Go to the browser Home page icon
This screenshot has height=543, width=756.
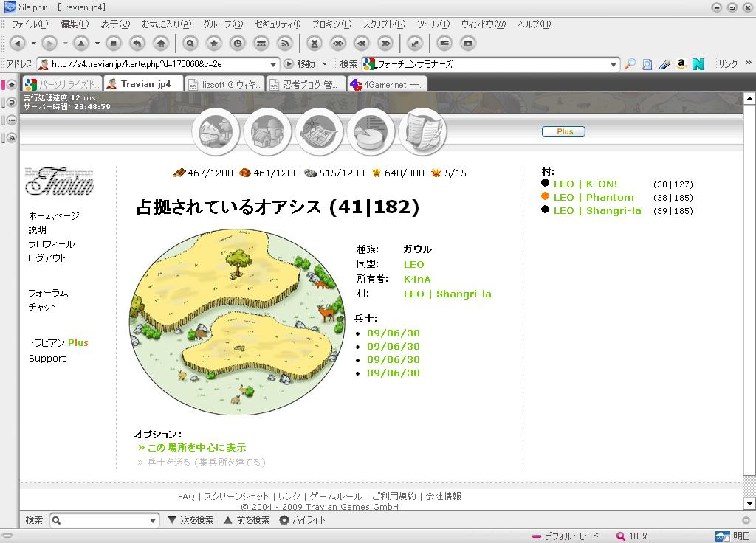(161, 44)
